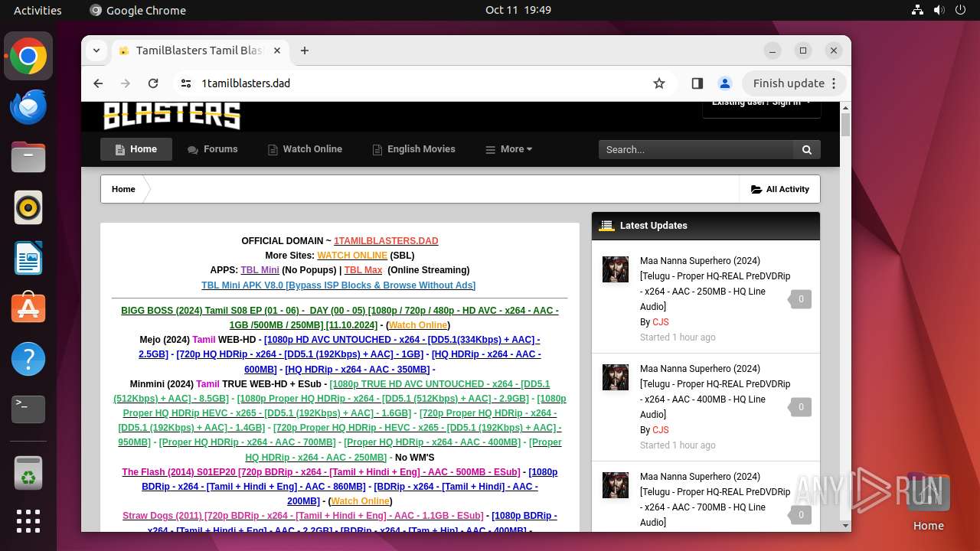The height and width of the screenshot is (551, 980).
Task: Click the site Search input field
Action: 696,150
